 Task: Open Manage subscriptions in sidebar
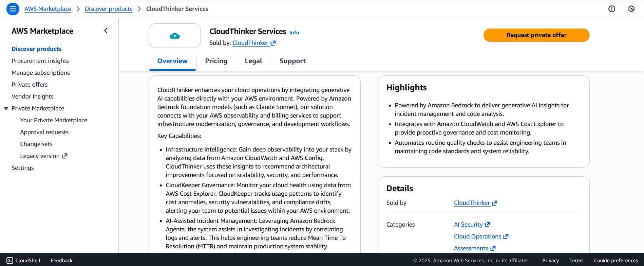[41, 73]
